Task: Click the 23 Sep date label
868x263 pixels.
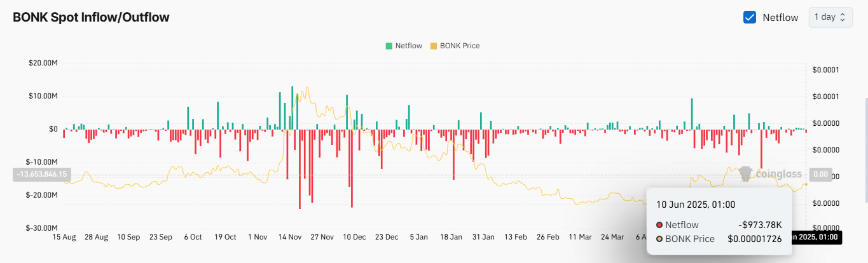Action: pyautogui.click(x=161, y=237)
